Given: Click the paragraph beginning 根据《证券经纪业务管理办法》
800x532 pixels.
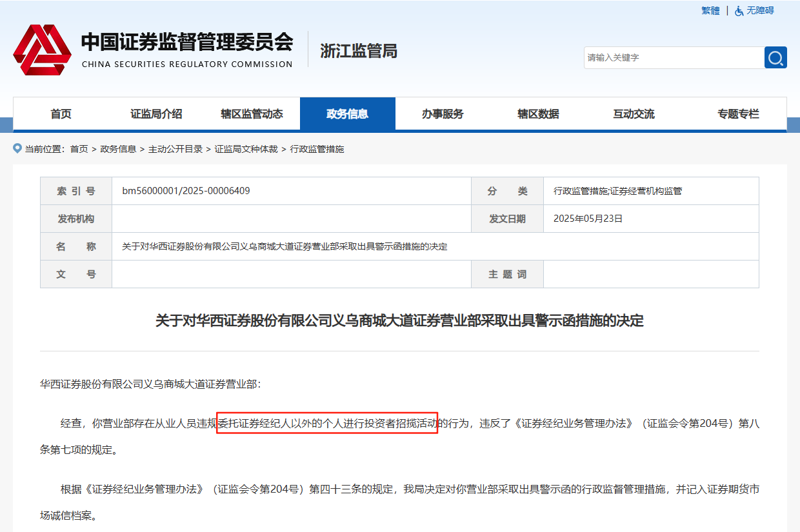Looking at the screenshot, I should (399, 502).
